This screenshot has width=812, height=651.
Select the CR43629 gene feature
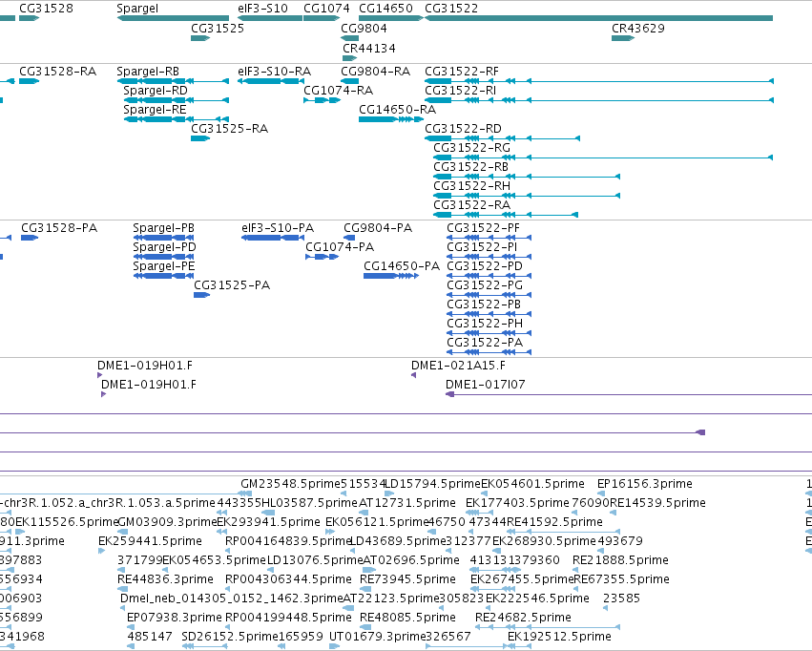[x=623, y=38]
